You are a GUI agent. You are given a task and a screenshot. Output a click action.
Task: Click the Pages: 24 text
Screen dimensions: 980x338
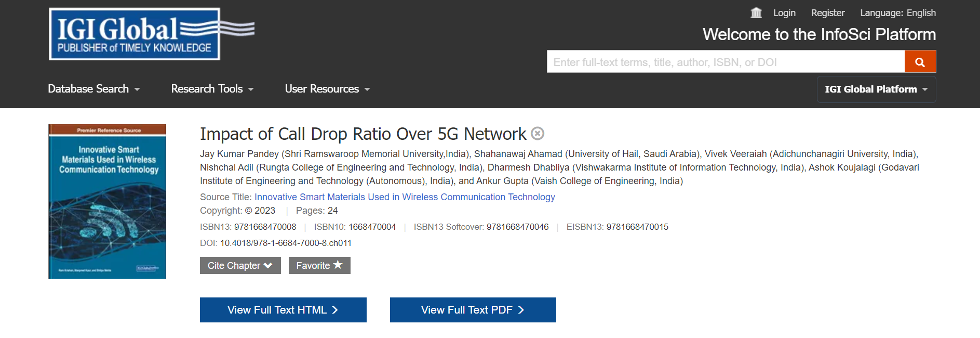[x=317, y=211]
